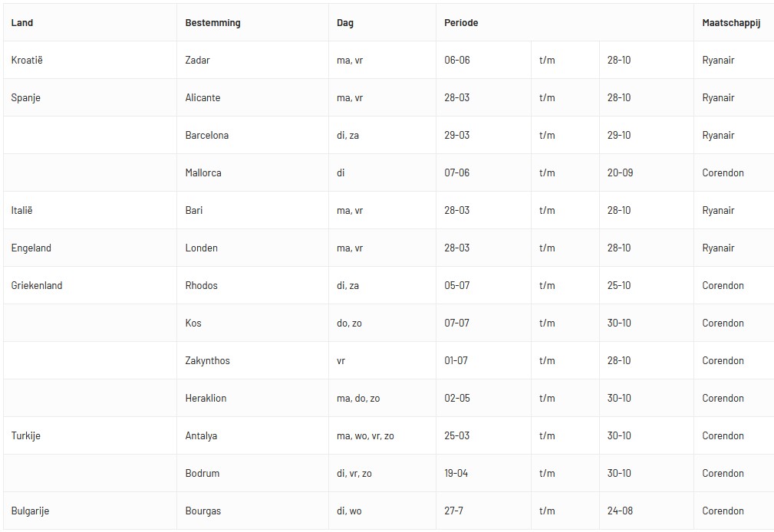This screenshot has height=532, width=774.
Task: Click the Land column header
Action: pyautogui.click(x=90, y=23)
